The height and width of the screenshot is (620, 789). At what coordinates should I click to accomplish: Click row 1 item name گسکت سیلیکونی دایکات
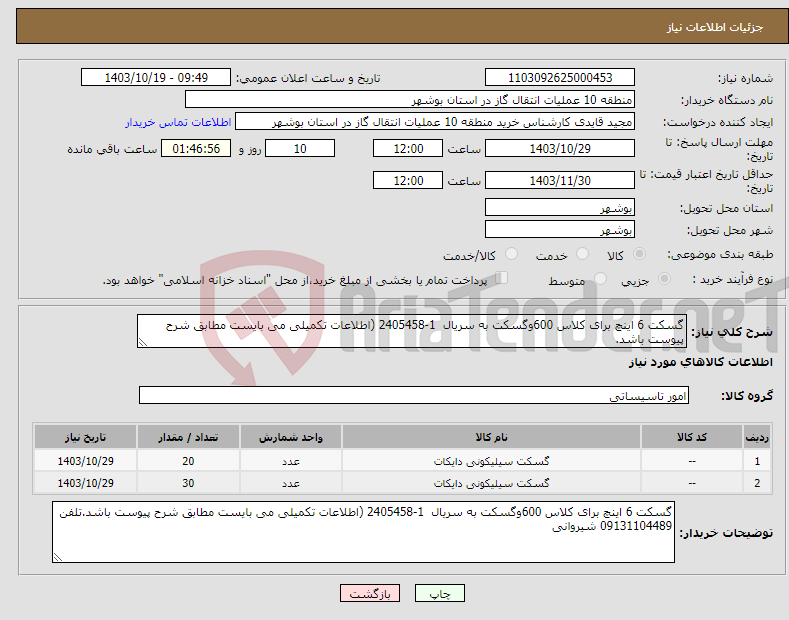click(x=491, y=461)
